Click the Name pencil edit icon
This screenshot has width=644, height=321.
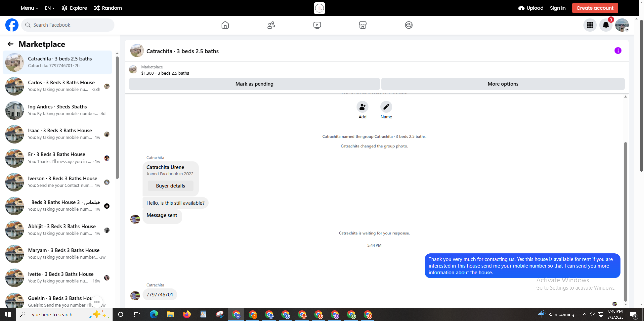pyautogui.click(x=386, y=107)
